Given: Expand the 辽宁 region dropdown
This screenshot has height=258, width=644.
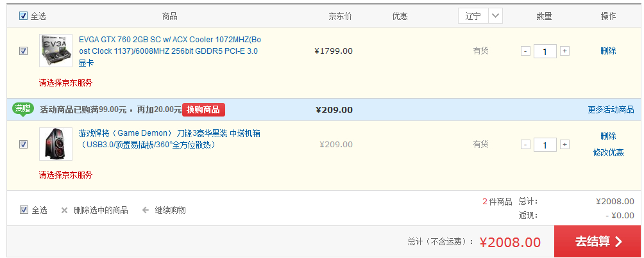Looking at the screenshot, I should pos(495,16).
